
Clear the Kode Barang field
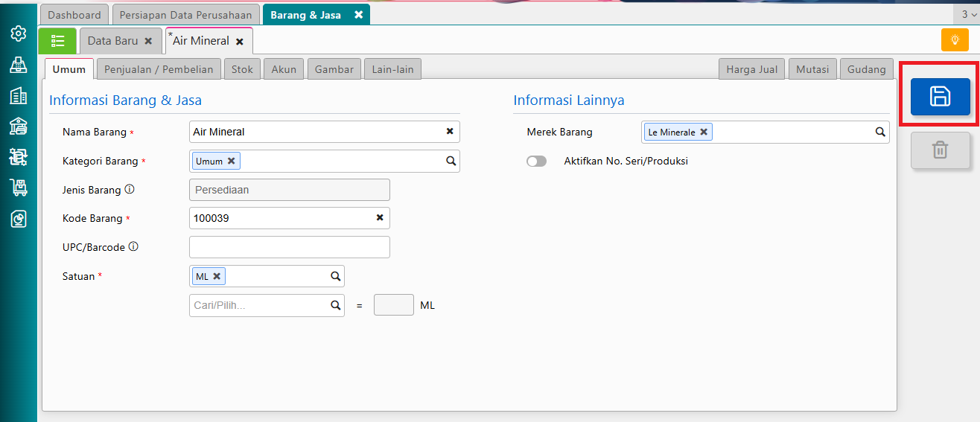[380, 217]
